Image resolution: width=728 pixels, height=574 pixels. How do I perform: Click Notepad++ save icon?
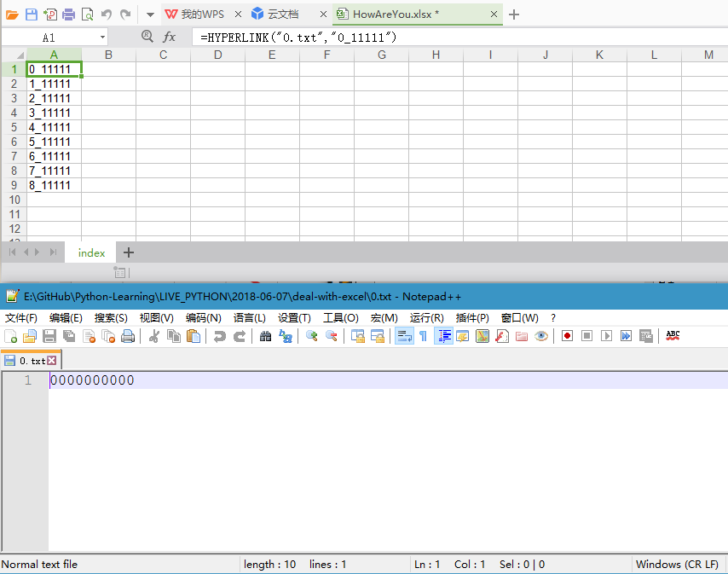coord(49,336)
